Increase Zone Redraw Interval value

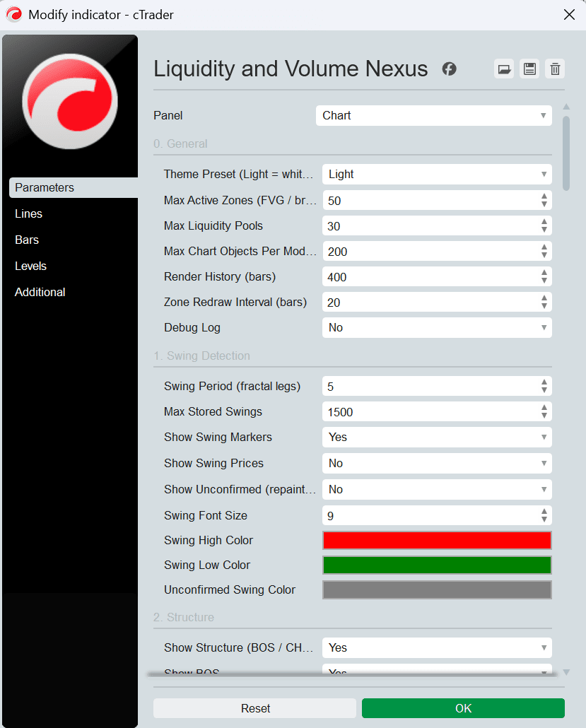[x=544, y=298]
